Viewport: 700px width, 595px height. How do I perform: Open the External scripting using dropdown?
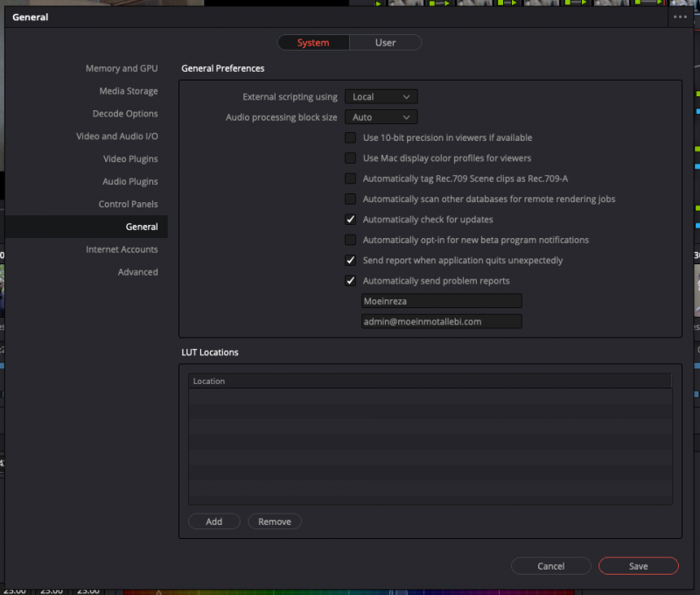tap(381, 97)
